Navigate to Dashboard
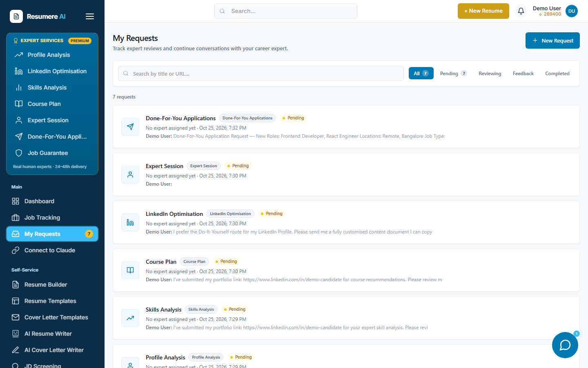Screen dimensions: 588x368 click(52, 201)
